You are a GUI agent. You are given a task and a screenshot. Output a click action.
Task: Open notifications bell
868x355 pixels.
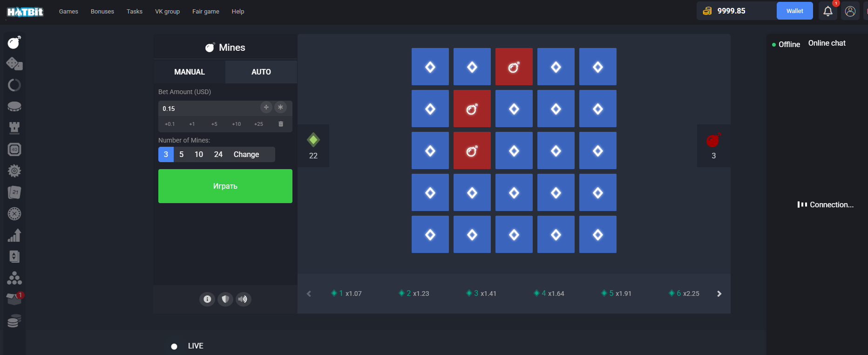827,11
